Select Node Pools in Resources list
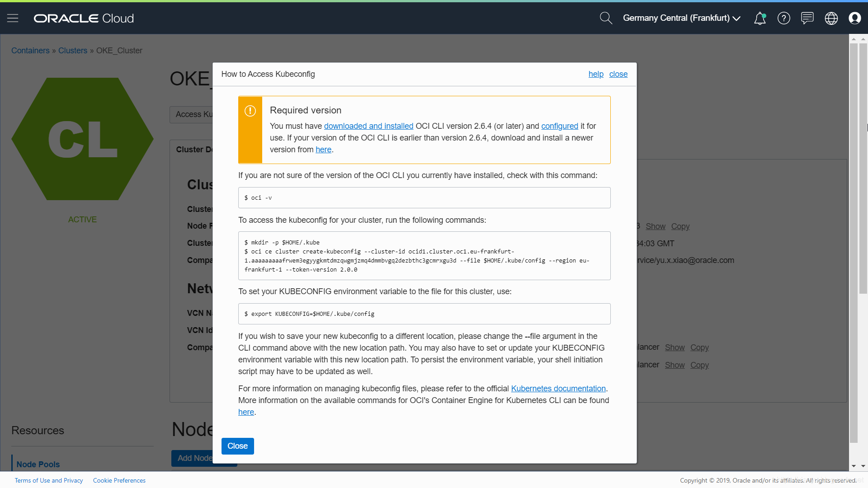 click(38, 464)
